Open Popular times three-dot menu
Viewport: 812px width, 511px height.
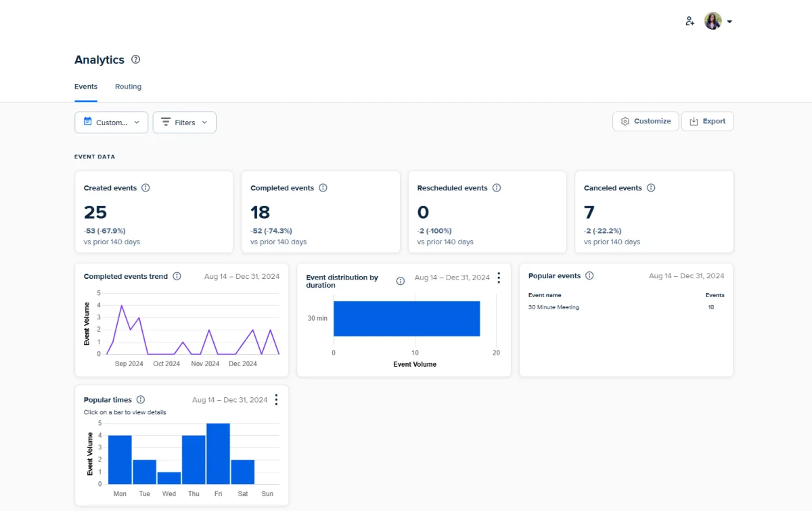[x=276, y=400]
